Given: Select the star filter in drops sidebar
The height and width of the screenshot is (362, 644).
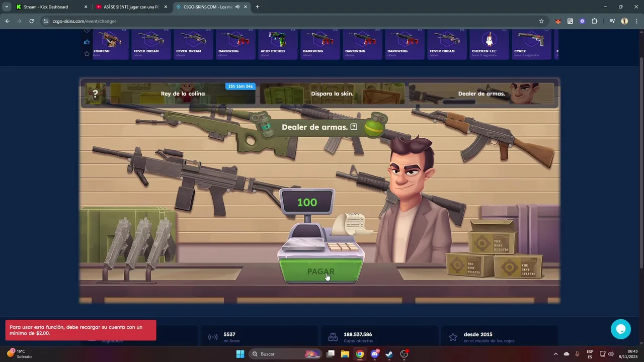Looking at the screenshot, I should coord(87,54).
